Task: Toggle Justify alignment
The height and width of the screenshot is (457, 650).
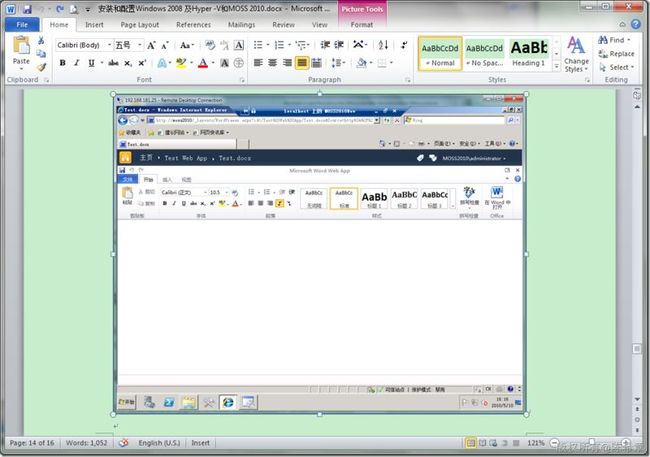Action: tap(302, 63)
